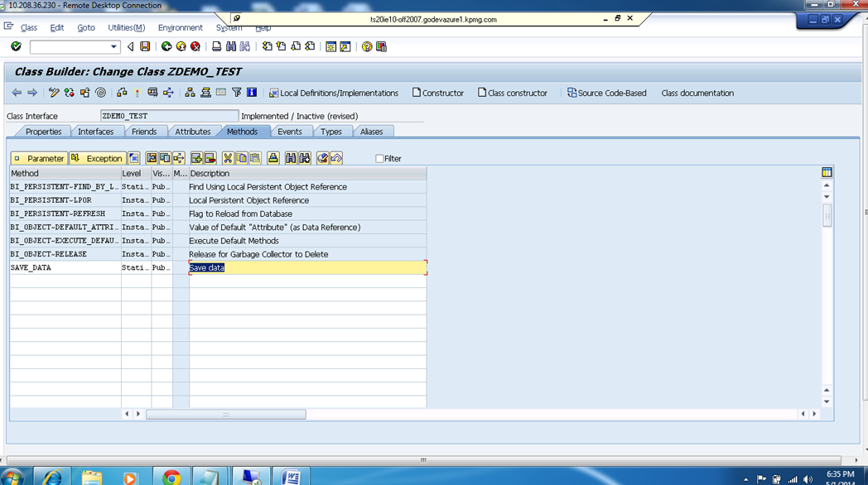Click the Create New Session icon
Screen dimensions: 868x485
pyautogui.click(x=330, y=46)
